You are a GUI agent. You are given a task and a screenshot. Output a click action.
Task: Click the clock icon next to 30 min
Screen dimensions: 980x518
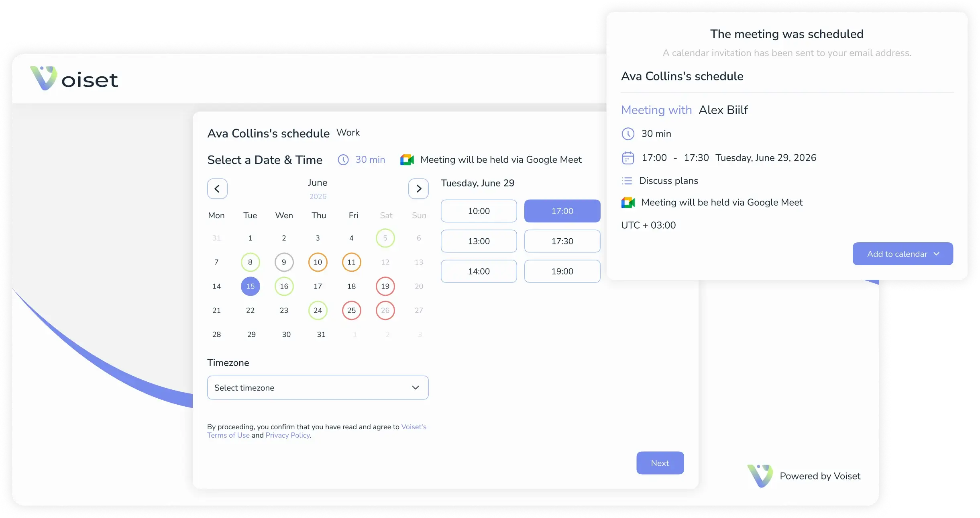tap(343, 160)
